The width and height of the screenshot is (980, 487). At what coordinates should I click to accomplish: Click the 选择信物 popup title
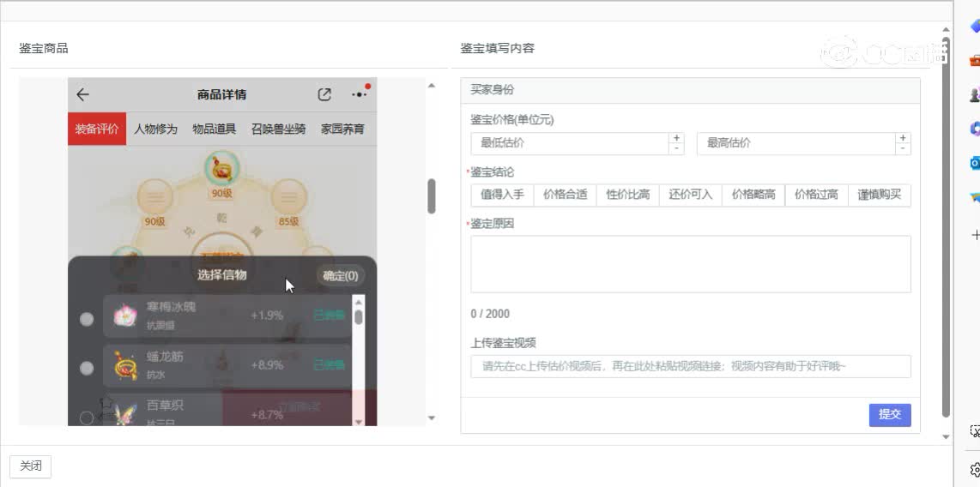tap(222, 274)
